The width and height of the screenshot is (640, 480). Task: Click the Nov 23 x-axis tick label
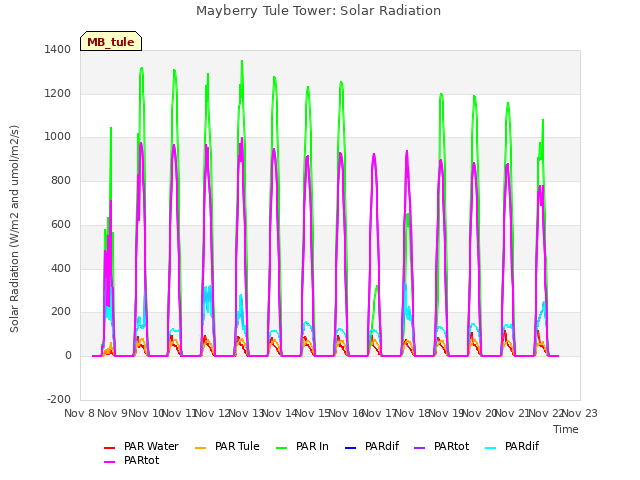(580, 413)
